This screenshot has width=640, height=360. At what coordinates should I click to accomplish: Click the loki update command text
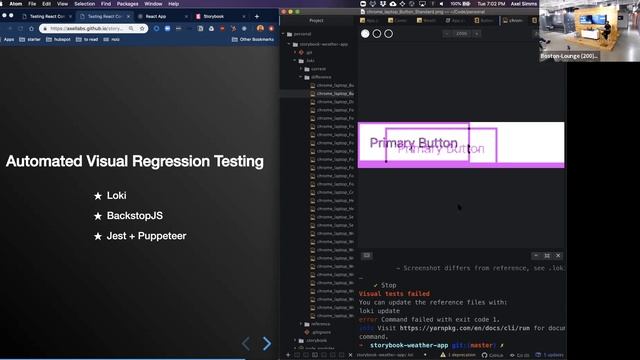tap(380, 311)
